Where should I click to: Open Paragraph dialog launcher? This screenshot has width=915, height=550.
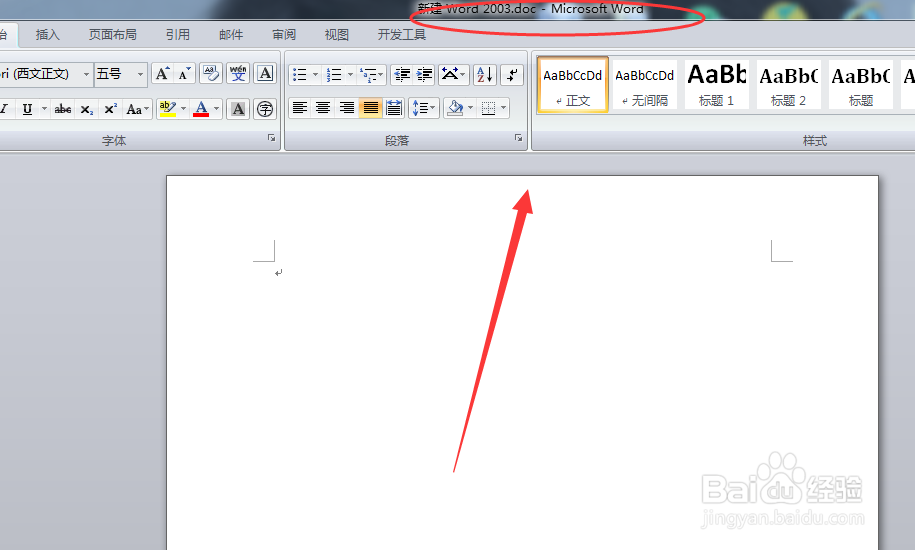518,138
